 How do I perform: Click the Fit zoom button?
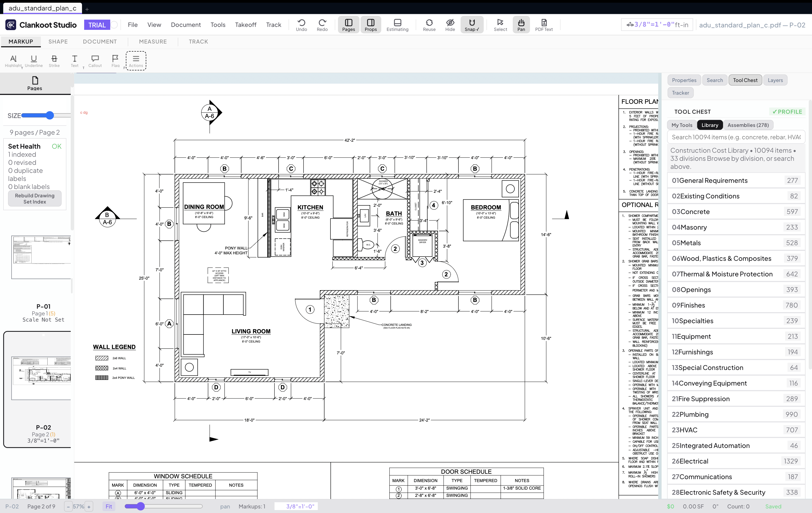(109, 506)
